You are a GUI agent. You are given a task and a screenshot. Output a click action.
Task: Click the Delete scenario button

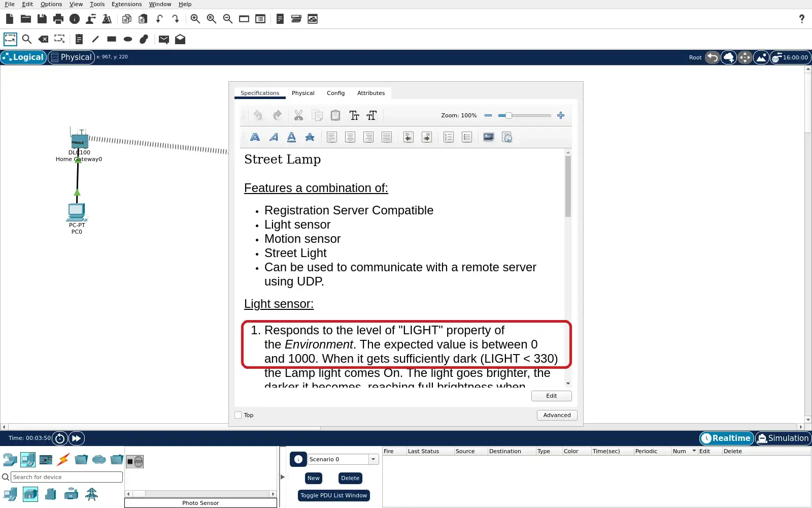350,478
